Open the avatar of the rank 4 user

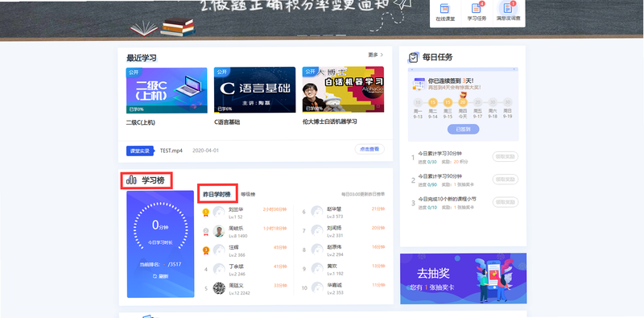[x=219, y=269]
